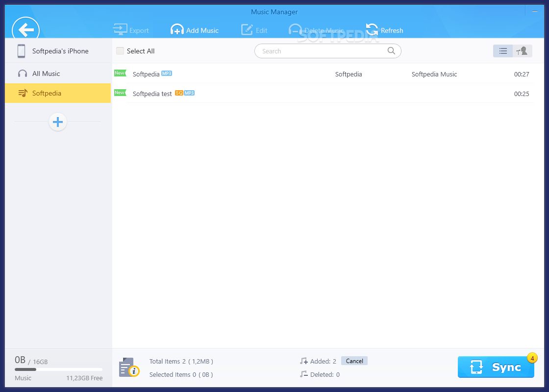Tick the Select All checkbox
Viewport: 549px width, 392px height.
point(120,51)
